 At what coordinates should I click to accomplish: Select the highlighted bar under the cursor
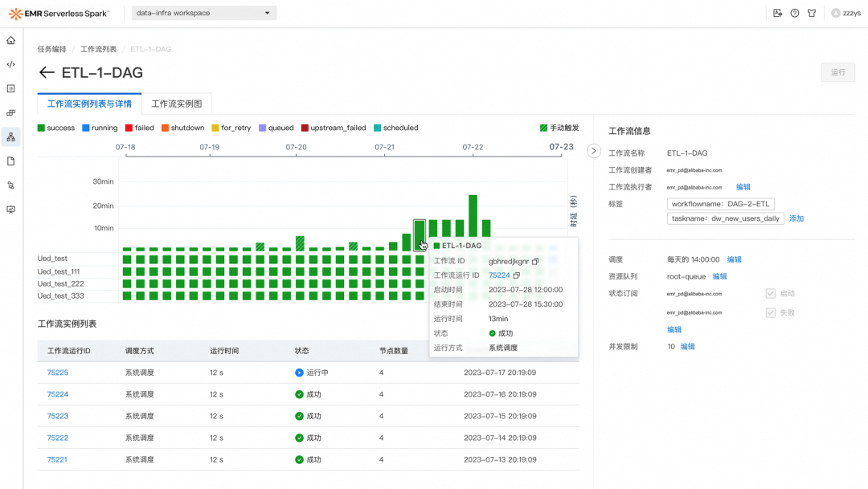(420, 235)
